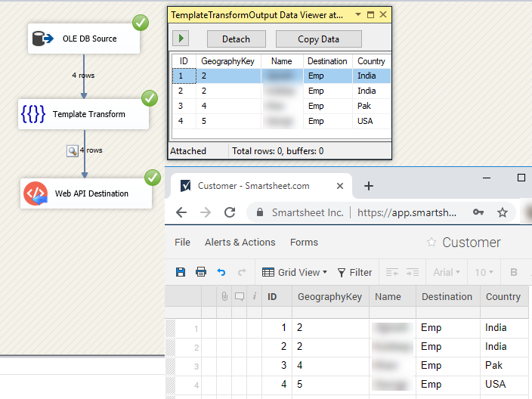Click the Filter button in Smartsheet

click(x=355, y=272)
